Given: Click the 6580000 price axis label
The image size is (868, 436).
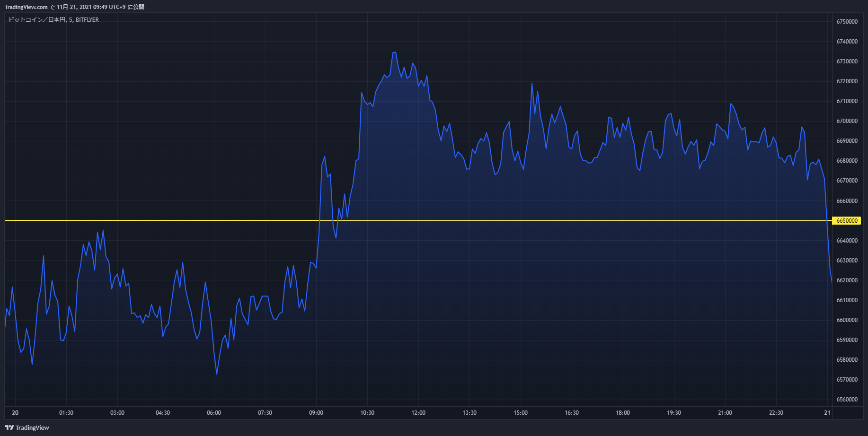Looking at the screenshot, I should (x=847, y=360).
